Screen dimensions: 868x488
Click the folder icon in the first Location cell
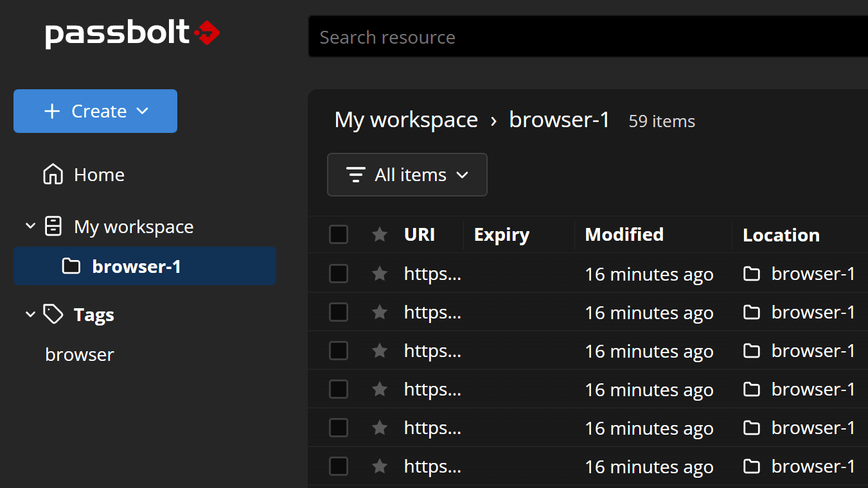point(751,273)
